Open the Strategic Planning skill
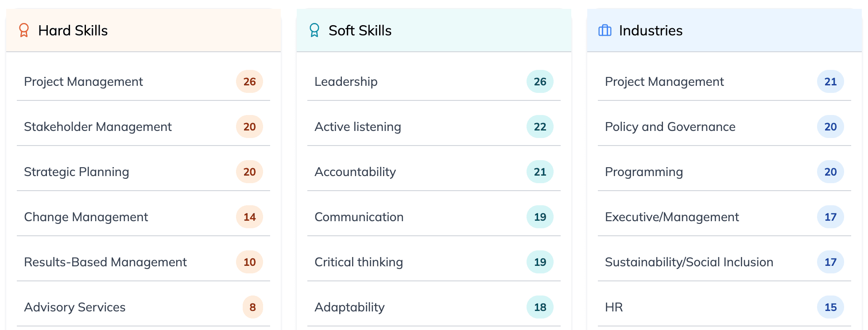This screenshot has height=330, width=868. [77, 172]
